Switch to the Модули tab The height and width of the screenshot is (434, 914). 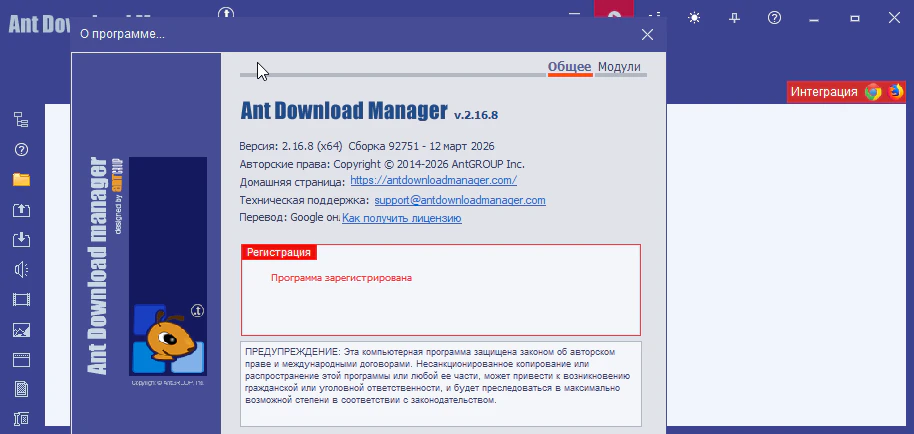tap(619, 67)
